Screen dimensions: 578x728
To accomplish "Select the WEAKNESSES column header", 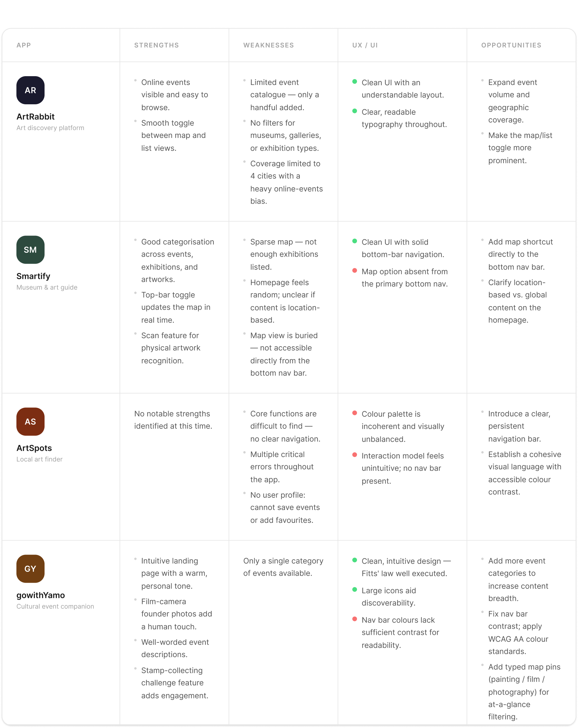I will 268,45.
